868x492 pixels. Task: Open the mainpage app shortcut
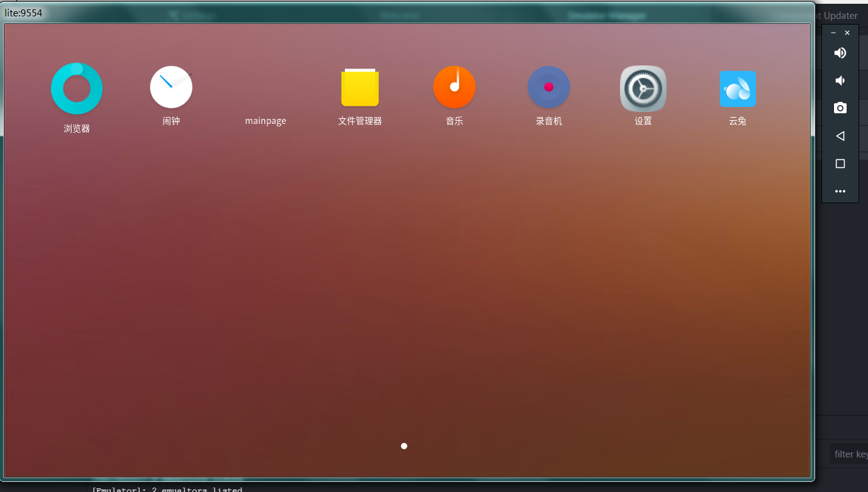[266, 121]
